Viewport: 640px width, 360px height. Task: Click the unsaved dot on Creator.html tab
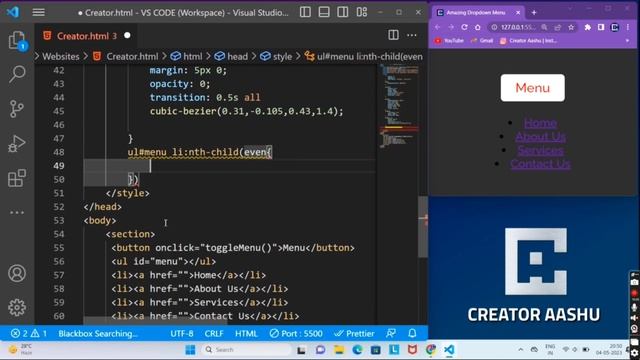[127, 36]
